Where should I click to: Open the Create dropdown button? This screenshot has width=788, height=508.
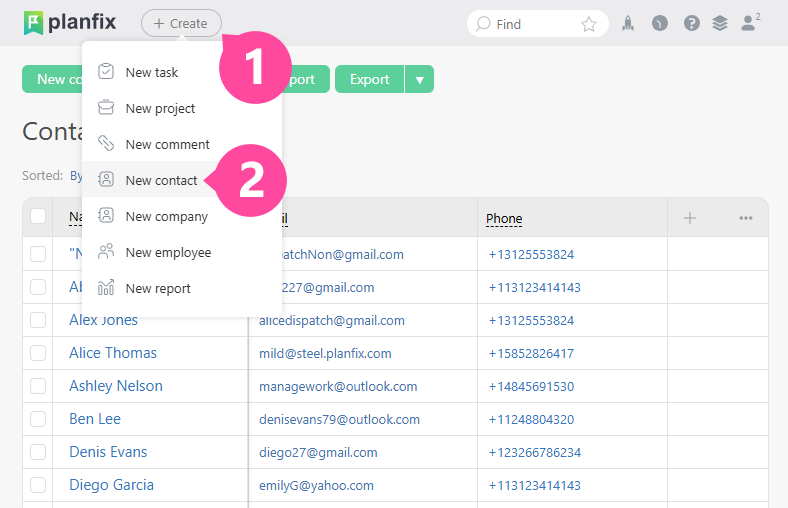pyautogui.click(x=181, y=23)
